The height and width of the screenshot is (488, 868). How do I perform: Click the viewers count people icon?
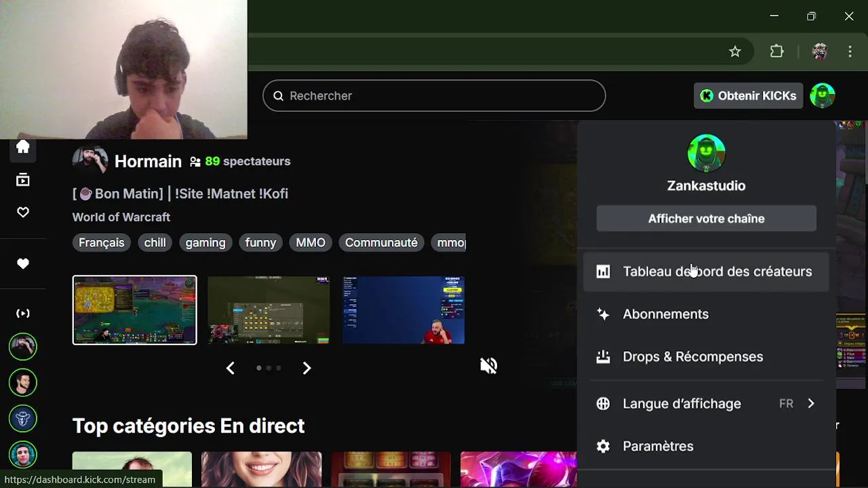pos(195,161)
